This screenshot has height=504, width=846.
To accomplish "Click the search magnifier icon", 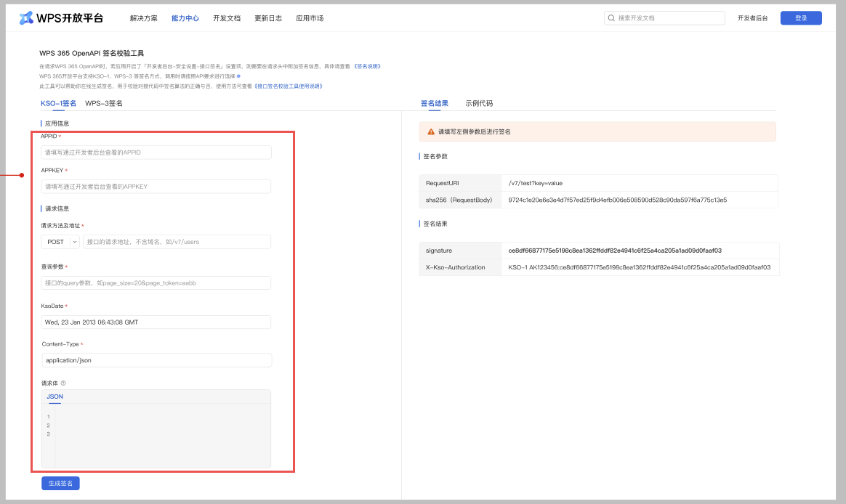I will point(611,18).
